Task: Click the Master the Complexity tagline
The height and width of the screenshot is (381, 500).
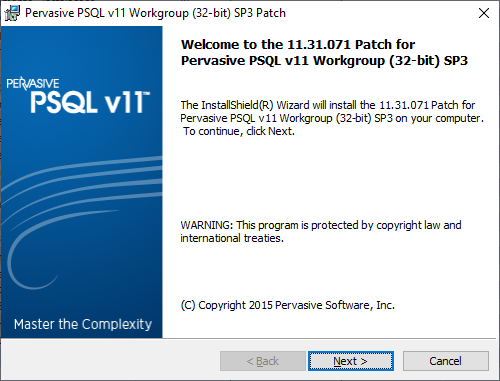Action: (x=83, y=324)
